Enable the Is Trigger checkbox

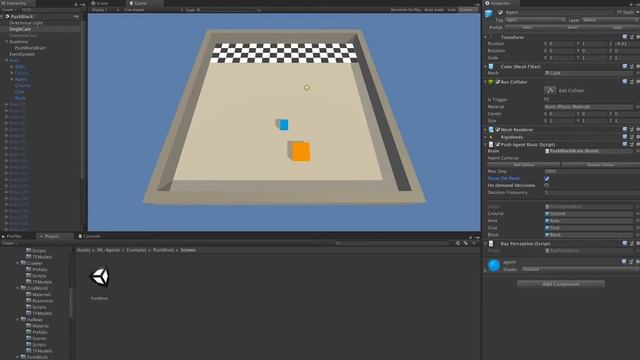click(x=547, y=99)
